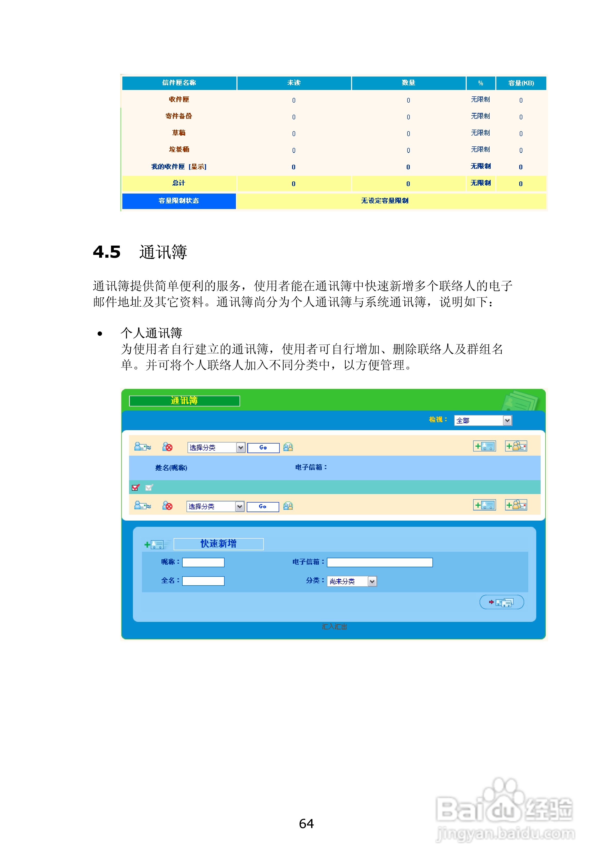Click the top add-group icon
The image size is (613, 868).
coord(516,446)
